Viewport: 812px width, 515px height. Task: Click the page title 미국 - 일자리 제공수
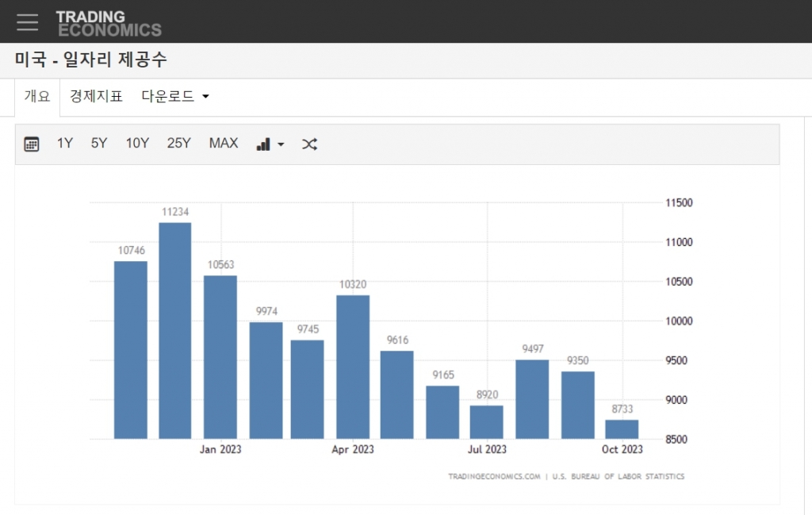coord(91,60)
